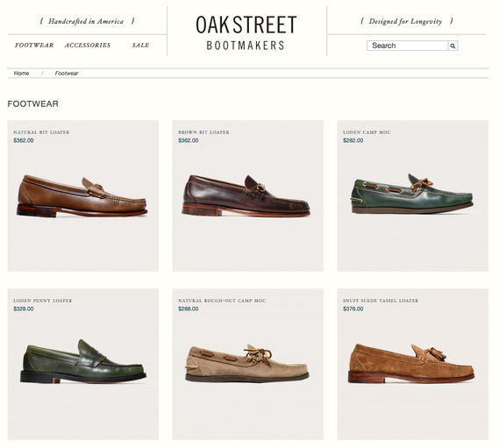
Task: Click the Footwear breadcrumb link
Action: [x=67, y=73]
